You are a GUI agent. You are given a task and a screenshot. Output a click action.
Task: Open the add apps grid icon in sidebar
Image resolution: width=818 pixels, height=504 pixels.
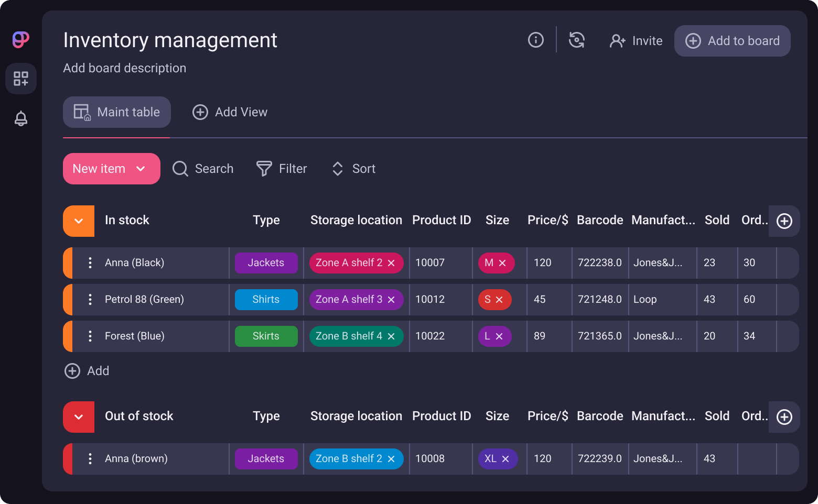click(21, 79)
